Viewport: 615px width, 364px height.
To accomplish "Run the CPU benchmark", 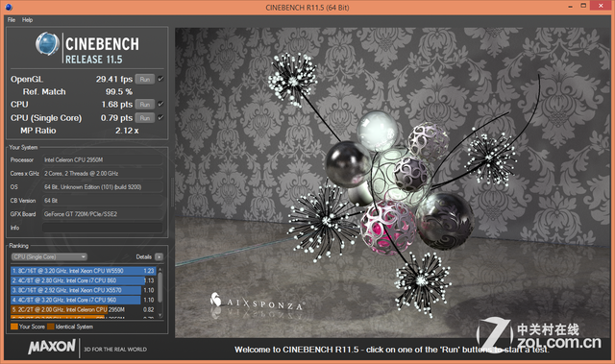I will tap(145, 105).
